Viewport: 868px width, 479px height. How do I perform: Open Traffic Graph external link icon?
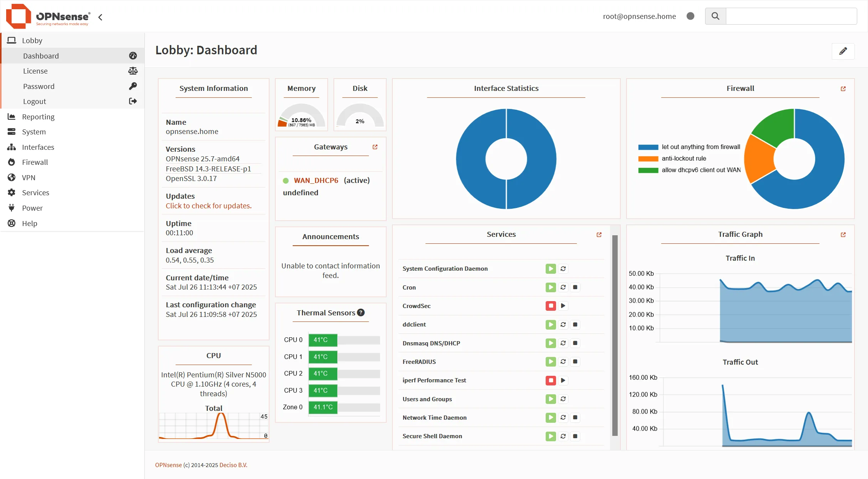click(843, 234)
